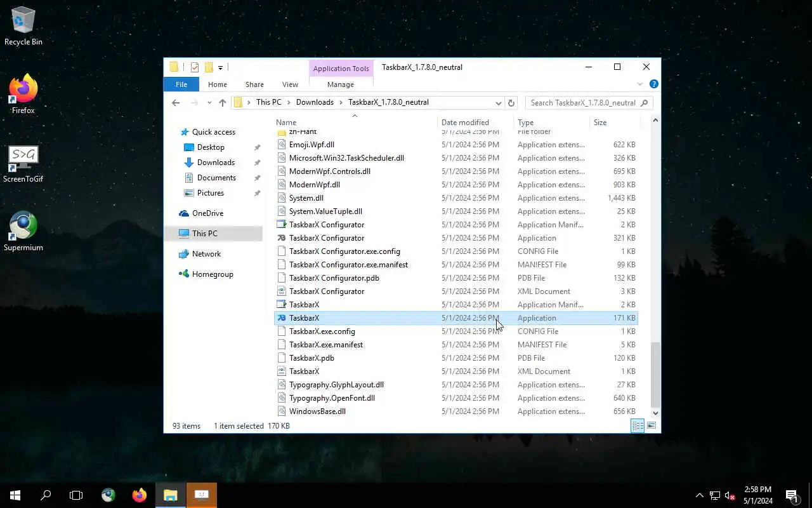Switch to the View ribbon tab

coord(290,84)
